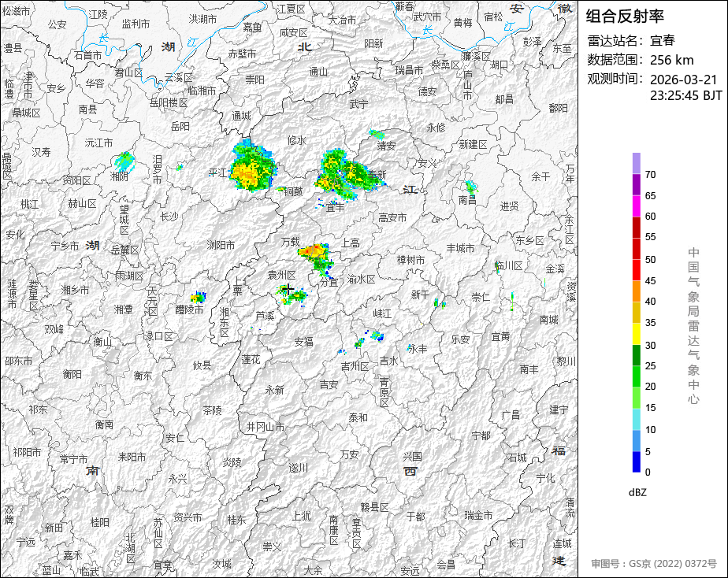Click the 分宜 map label
The width and height of the screenshot is (728, 578).
329,282
